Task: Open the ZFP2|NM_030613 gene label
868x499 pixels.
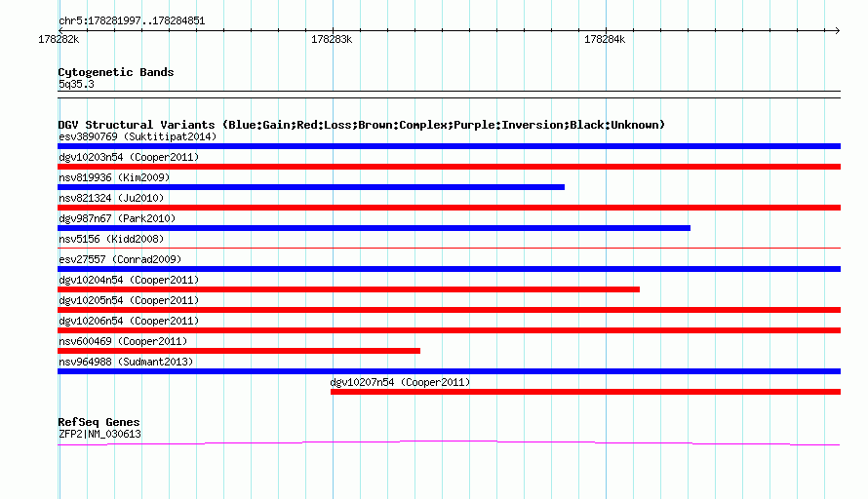Action: click(x=99, y=435)
